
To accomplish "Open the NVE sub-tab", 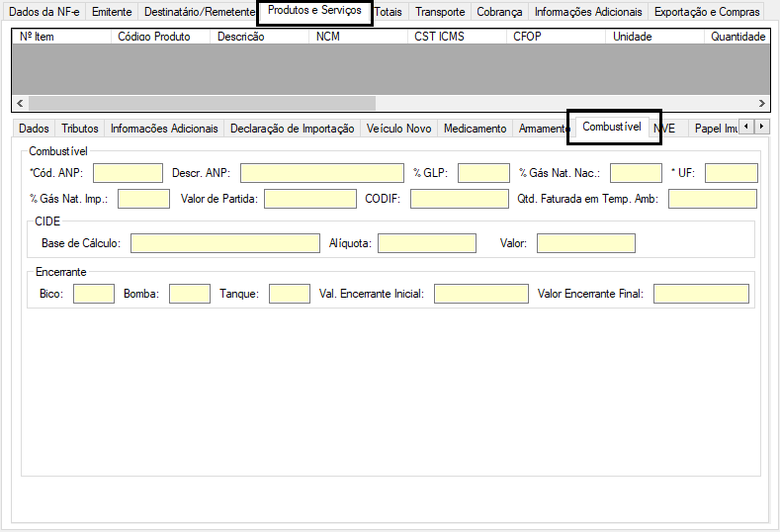I will pyautogui.click(x=666, y=129).
